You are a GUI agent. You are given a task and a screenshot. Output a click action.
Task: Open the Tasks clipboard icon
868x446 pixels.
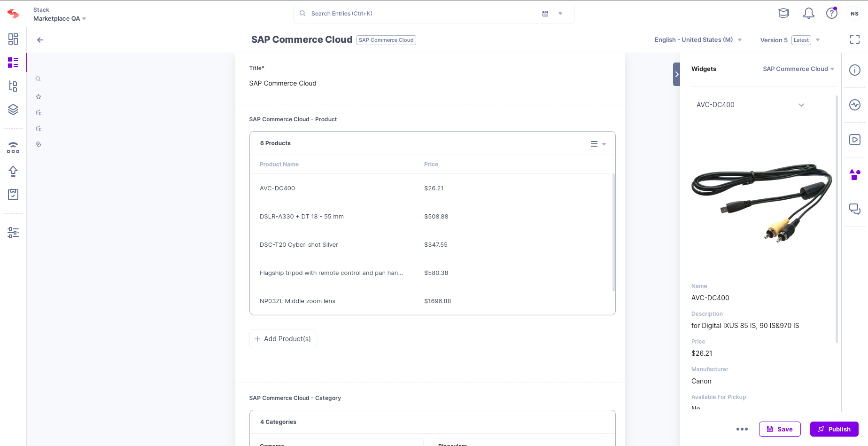(x=13, y=195)
